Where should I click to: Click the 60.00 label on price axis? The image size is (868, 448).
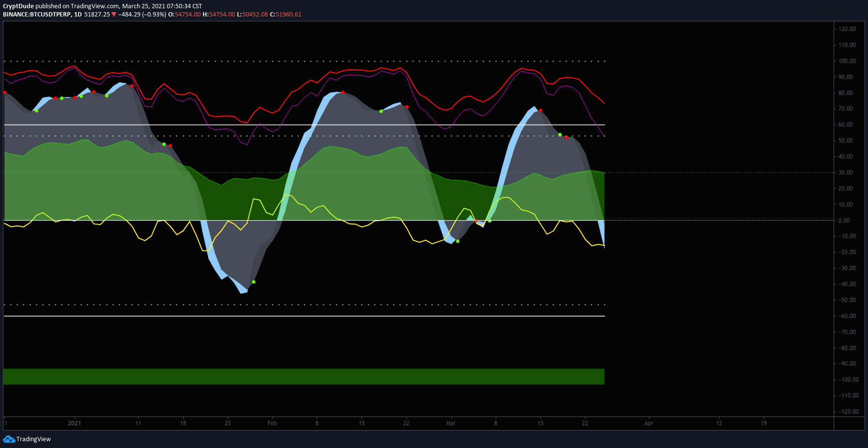click(x=846, y=125)
